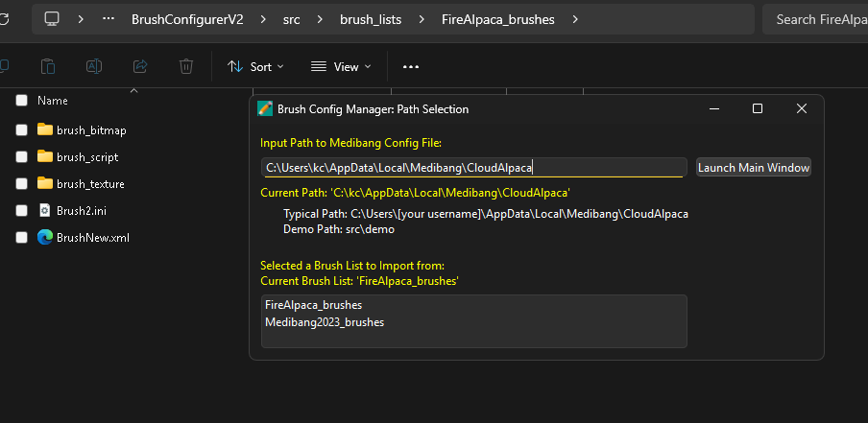This screenshot has width=868, height=423.
Task: Click the computer monitor icon in address bar
Action: [x=52, y=19]
